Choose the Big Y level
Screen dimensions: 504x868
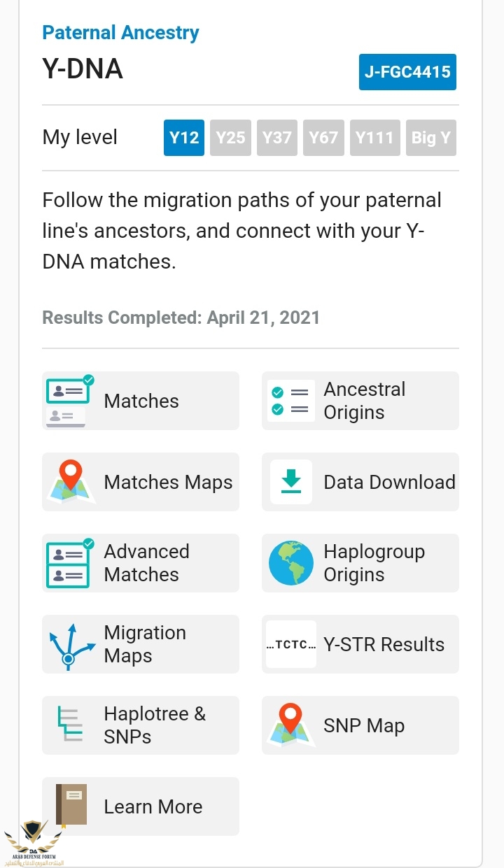click(x=430, y=137)
